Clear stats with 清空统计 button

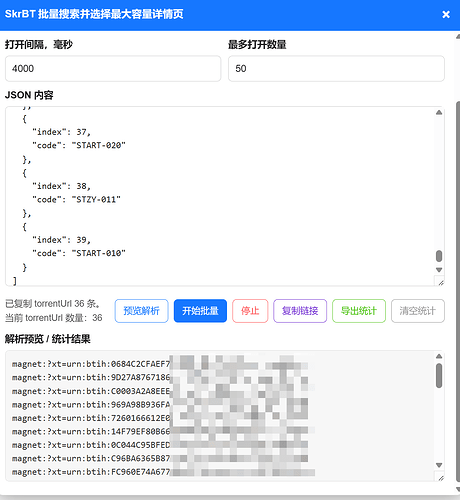pyautogui.click(x=418, y=311)
